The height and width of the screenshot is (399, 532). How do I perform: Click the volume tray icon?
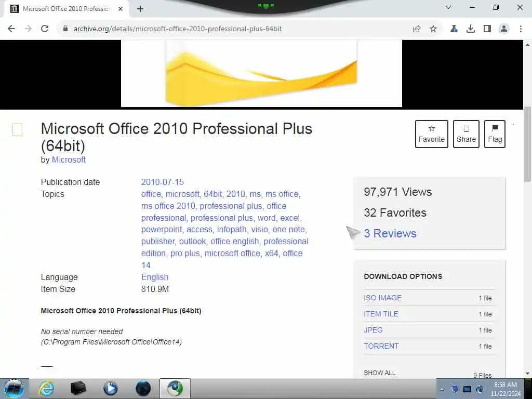point(480,389)
